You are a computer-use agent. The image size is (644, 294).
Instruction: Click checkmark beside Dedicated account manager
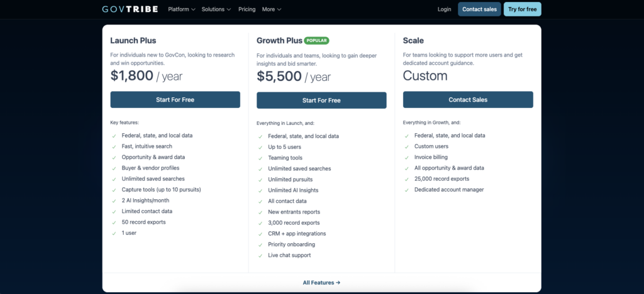pyautogui.click(x=406, y=190)
